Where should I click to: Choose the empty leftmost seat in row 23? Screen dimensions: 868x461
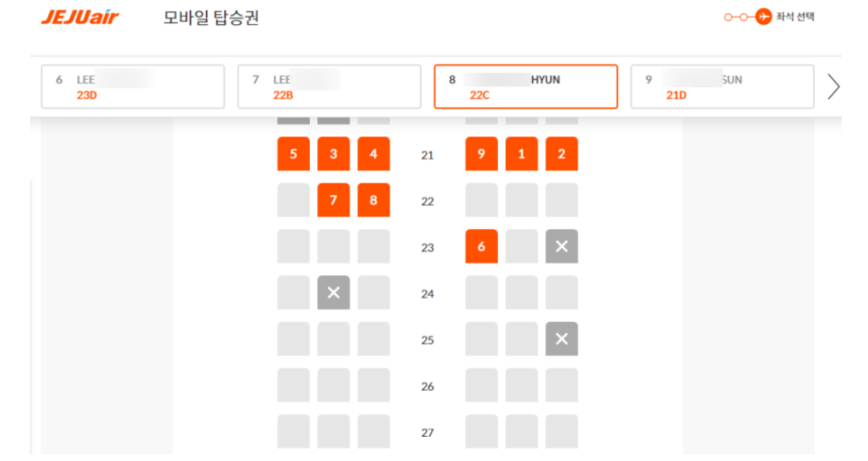(x=293, y=247)
